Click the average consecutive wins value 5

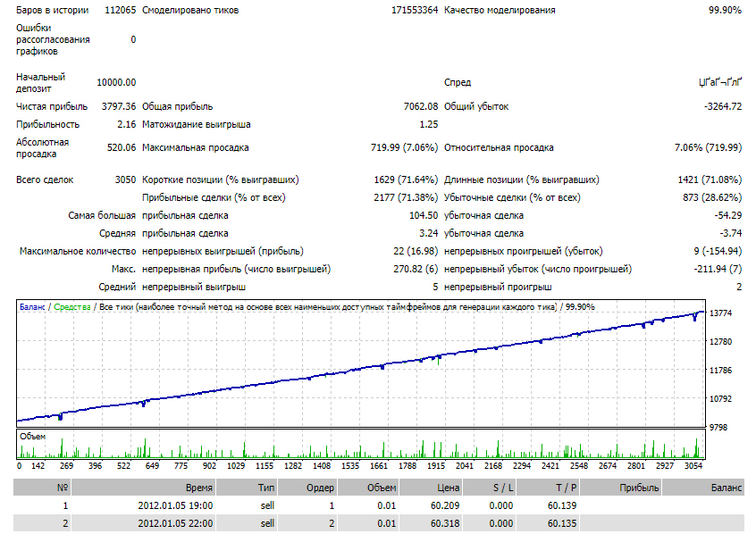click(x=435, y=287)
